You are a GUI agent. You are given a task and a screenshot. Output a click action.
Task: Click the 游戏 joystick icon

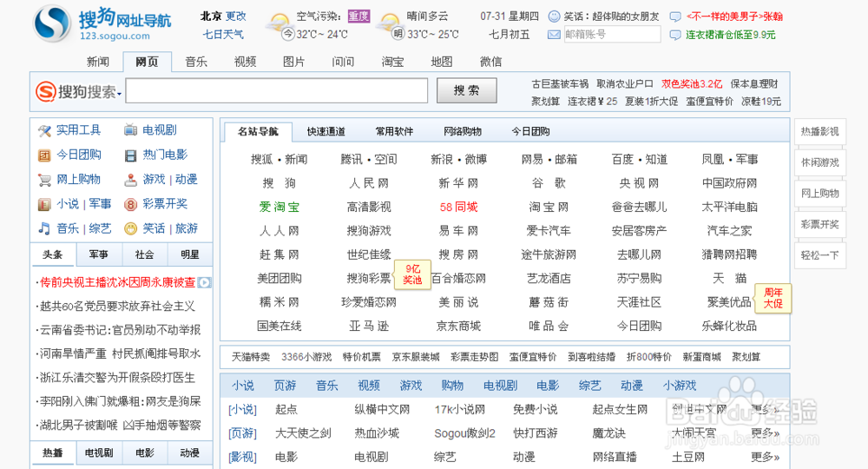pos(131,180)
